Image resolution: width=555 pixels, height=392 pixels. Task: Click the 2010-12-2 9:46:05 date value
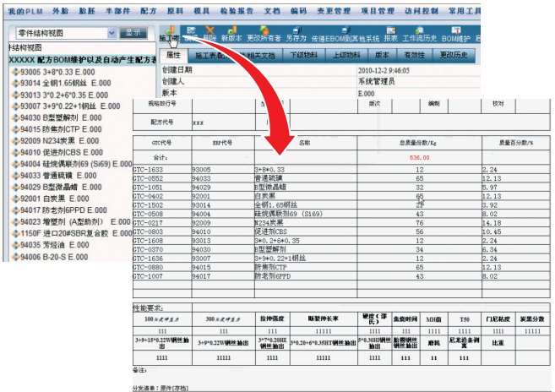tap(384, 70)
